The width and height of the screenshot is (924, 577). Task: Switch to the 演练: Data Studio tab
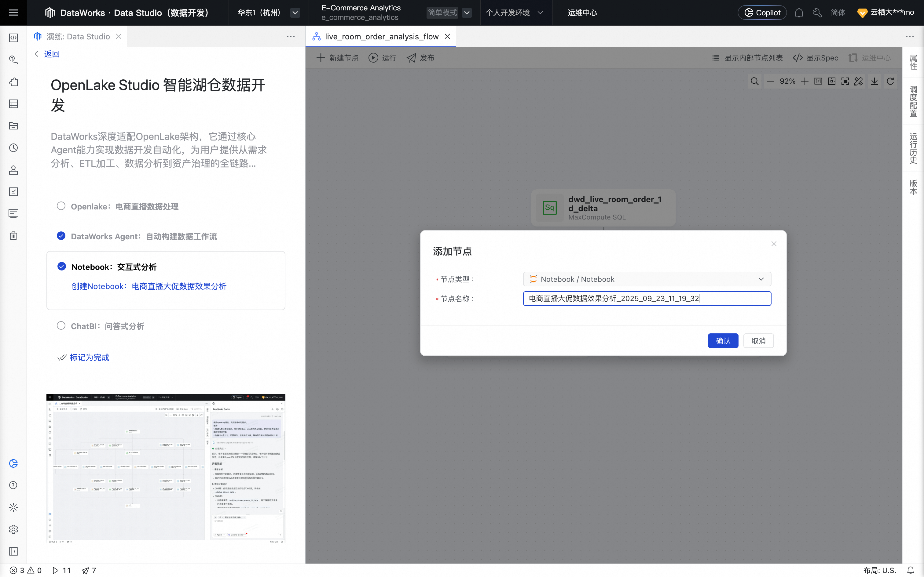78,37
